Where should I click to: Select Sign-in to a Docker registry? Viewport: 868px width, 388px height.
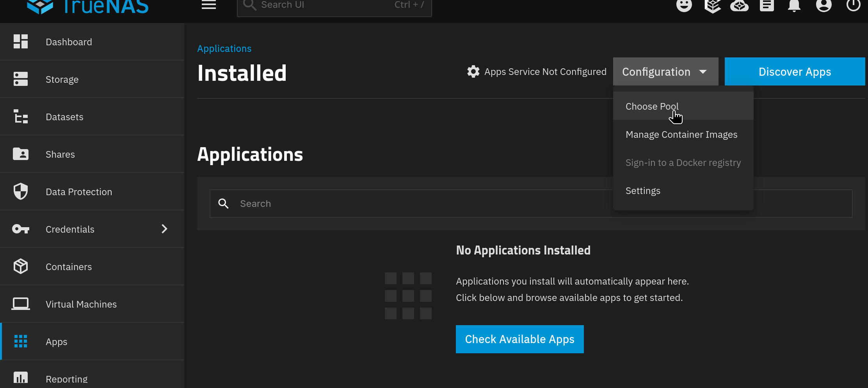pos(683,162)
